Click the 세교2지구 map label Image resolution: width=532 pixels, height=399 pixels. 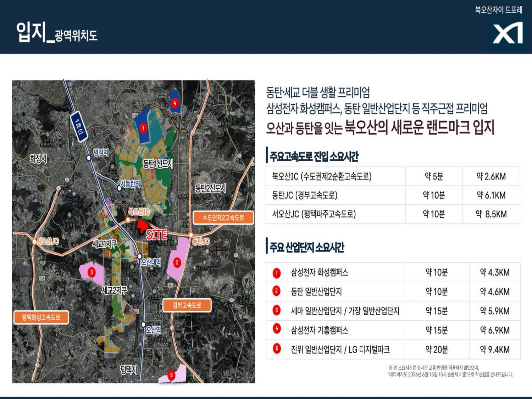114,290
